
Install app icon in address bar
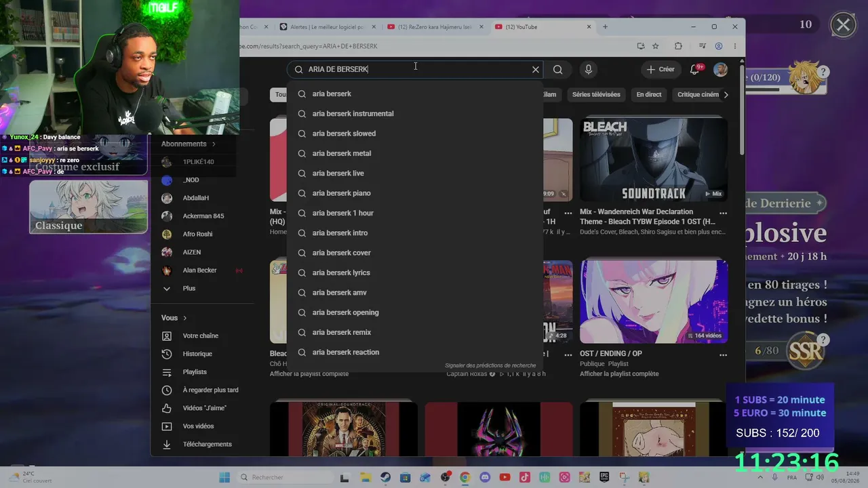point(641,46)
